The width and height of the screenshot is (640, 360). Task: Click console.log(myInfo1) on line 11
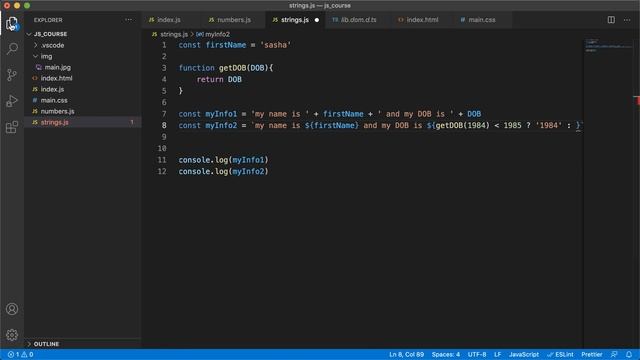pos(223,160)
